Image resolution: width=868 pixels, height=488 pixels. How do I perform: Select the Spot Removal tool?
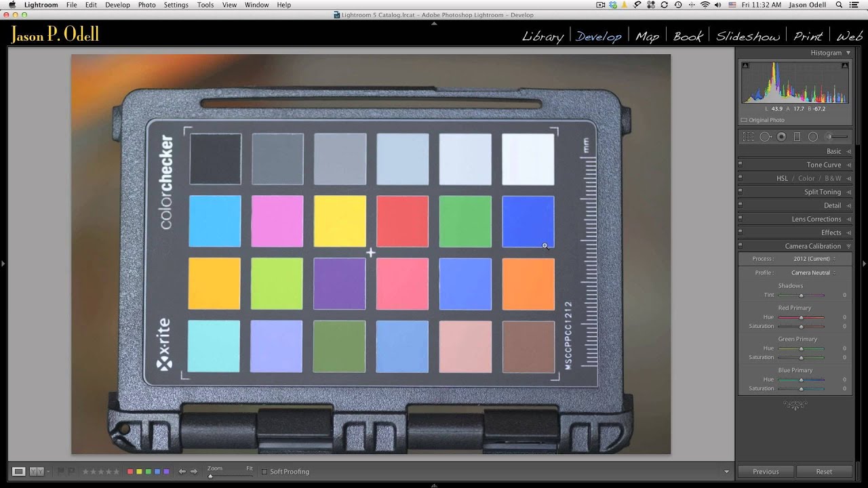(x=765, y=137)
